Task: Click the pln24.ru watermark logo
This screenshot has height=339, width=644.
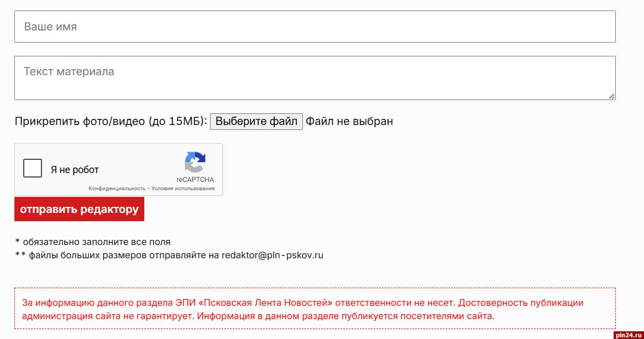Action: [x=628, y=334]
